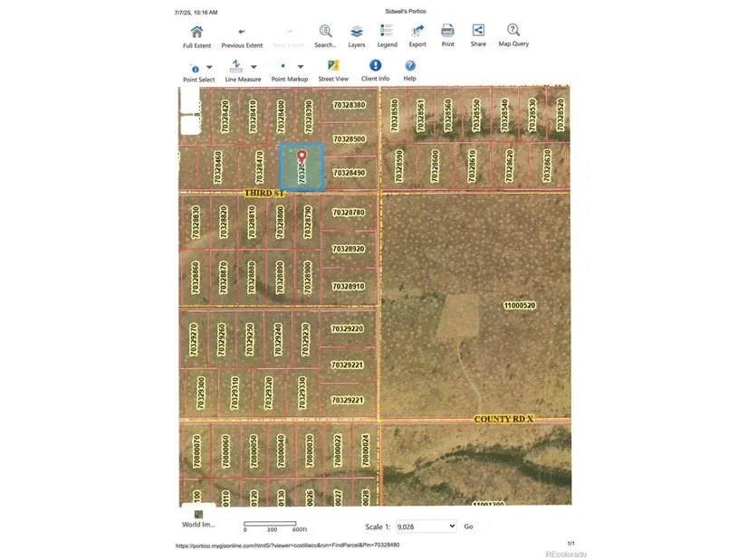Screen dimensions: 747x560
Task: Click the red location pin marker
Action: [302, 157]
